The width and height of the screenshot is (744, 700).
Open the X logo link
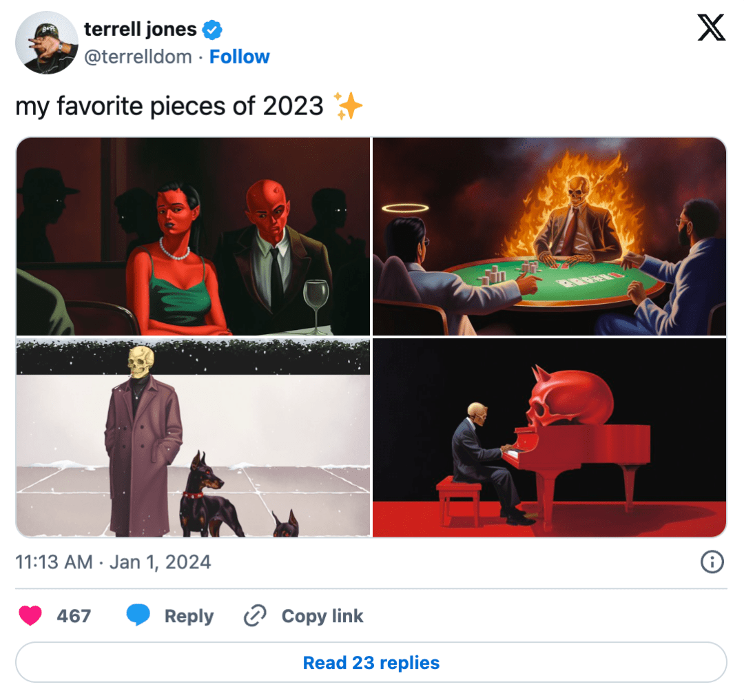[x=712, y=28]
